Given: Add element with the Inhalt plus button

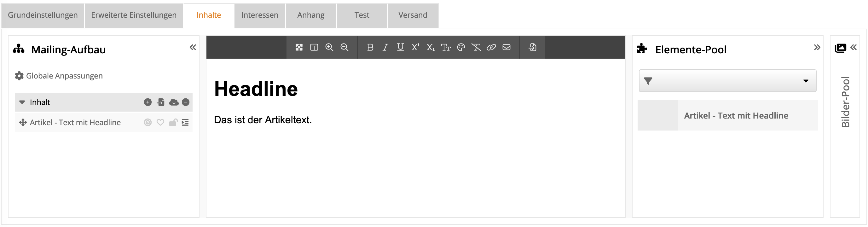Looking at the screenshot, I should tap(148, 102).
